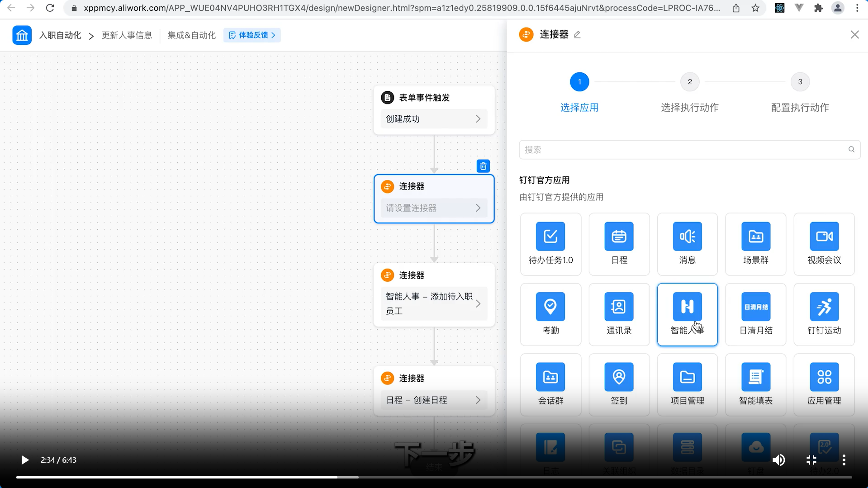Open the 体验反馈 feedback button
This screenshot has height=488, width=868.
pos(252,35)
